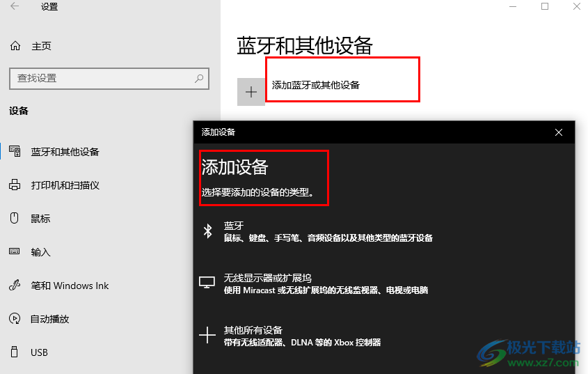Click 添加蓝牙或其他设备 label
Image resolution: width=588 pixels, height=374 pixels.
click(x=316, y=85)
